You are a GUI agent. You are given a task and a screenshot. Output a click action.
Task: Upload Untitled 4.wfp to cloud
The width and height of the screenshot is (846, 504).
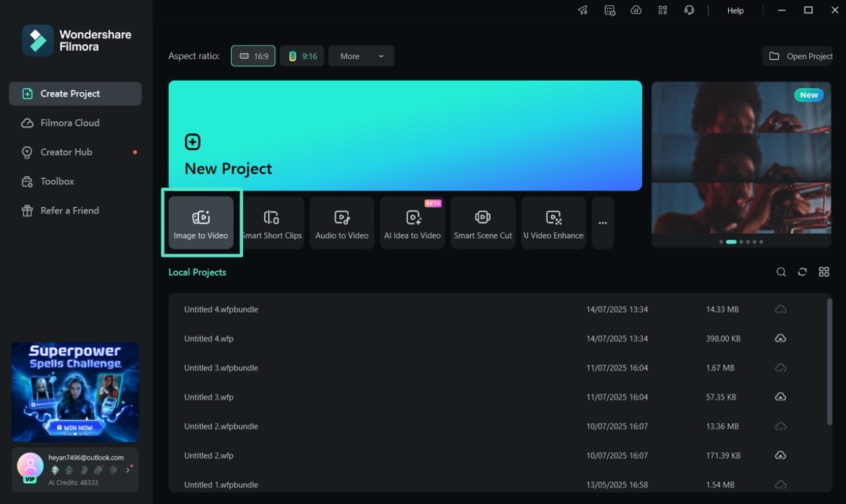point(780,339)
